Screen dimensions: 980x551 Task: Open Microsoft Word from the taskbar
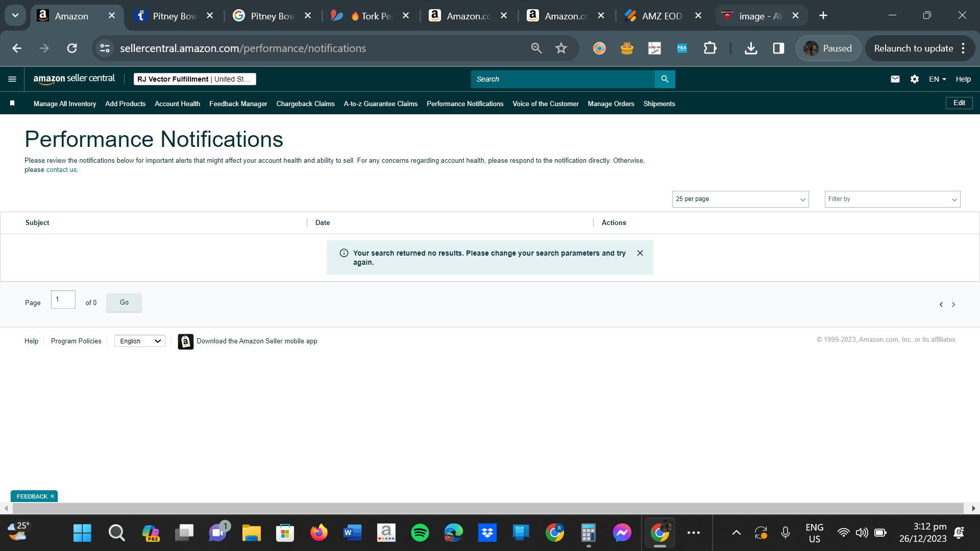click(x=353, y=533)
